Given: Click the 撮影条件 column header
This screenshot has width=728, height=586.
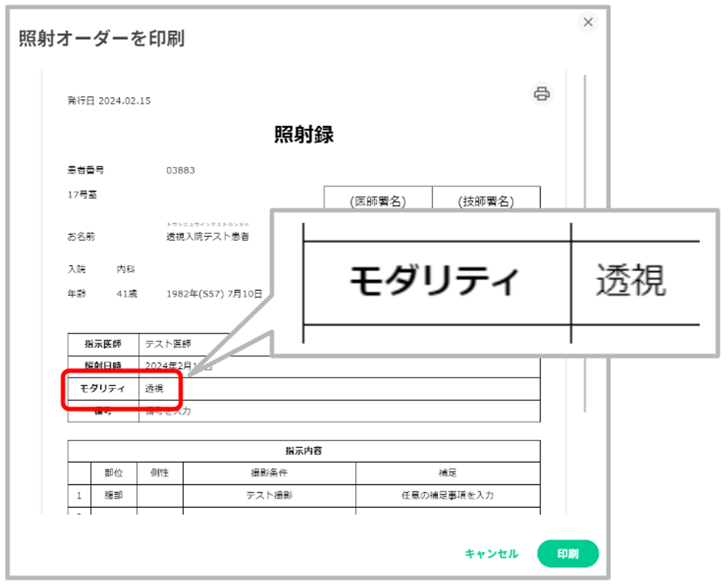Looking at the screenshot, I should click(269, 473).
